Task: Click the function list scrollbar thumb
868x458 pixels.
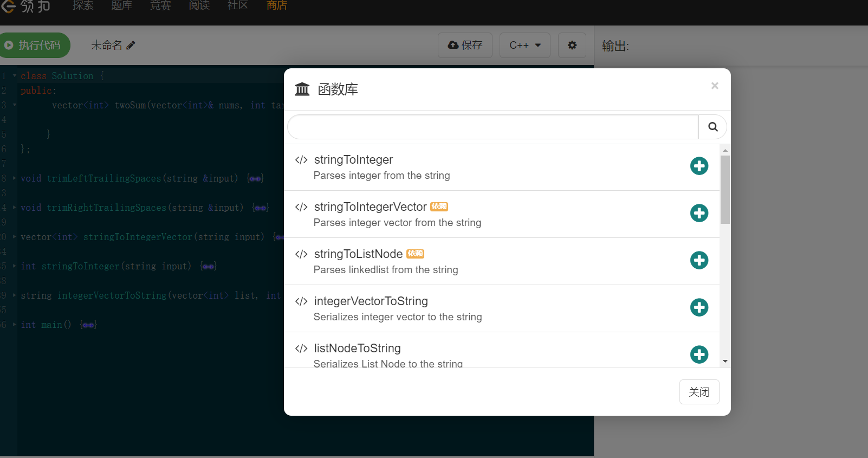Action: coord(725,190)
